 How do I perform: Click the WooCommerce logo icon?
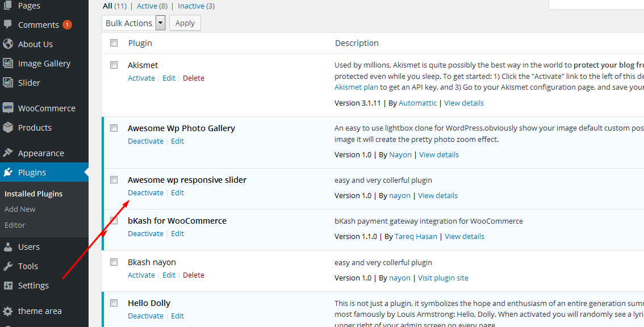[8, 108]
